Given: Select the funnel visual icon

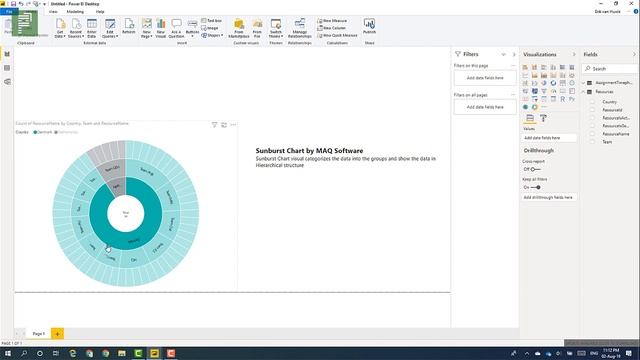Looking at the screenshot, I should (544, 91).
